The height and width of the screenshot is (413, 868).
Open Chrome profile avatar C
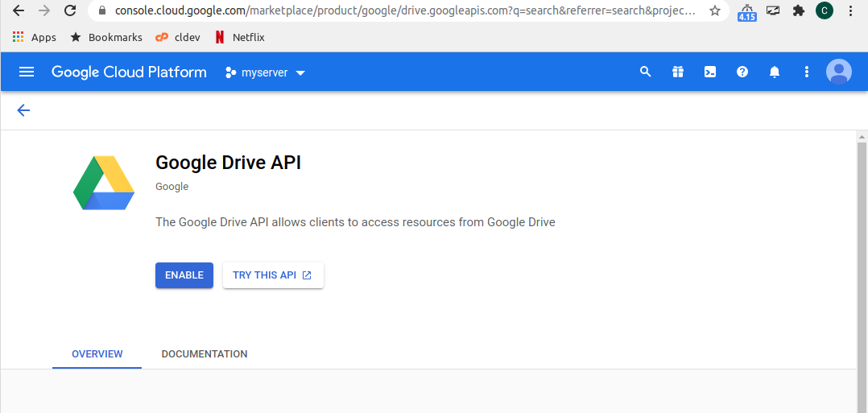coord(825,10)
